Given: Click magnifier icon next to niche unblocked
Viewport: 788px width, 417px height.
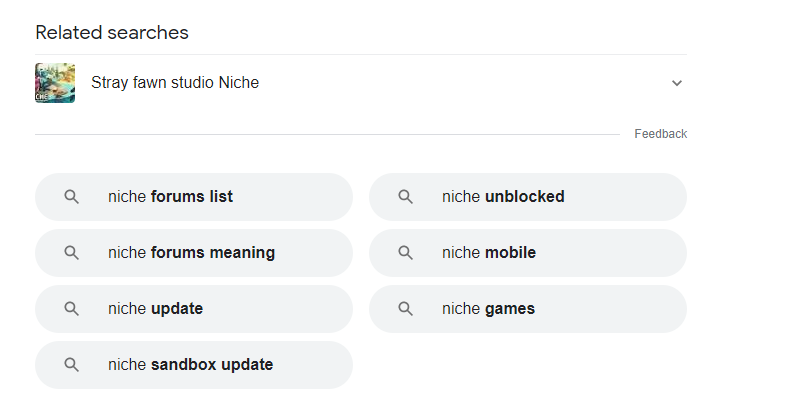Looking at the screenshot, I should click(x=406, y=197).
